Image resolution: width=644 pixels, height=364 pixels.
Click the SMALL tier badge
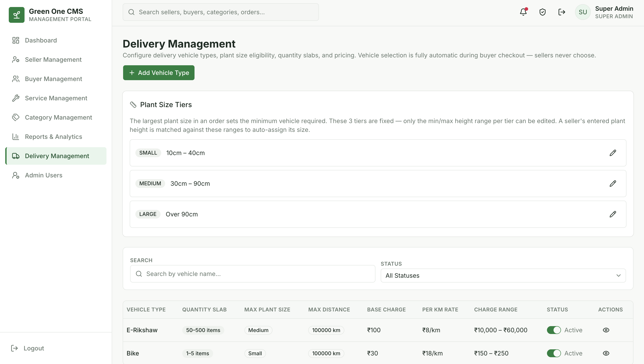tap(148, 153)
